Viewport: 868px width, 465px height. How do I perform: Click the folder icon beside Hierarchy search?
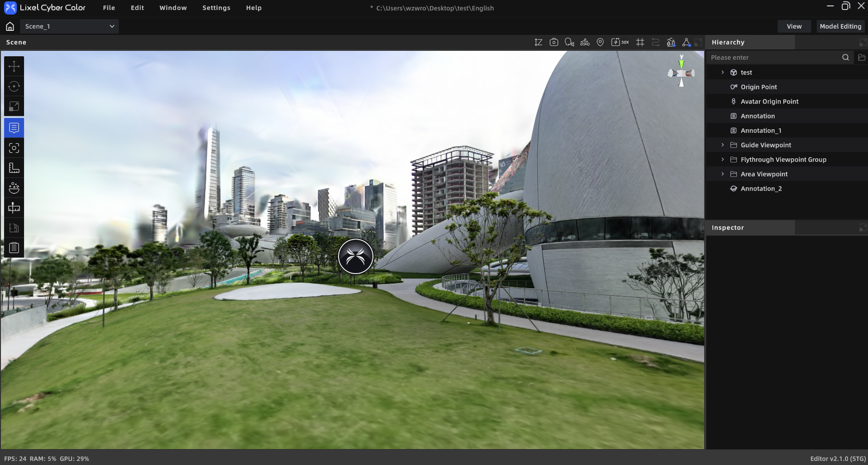click(862, 57)
